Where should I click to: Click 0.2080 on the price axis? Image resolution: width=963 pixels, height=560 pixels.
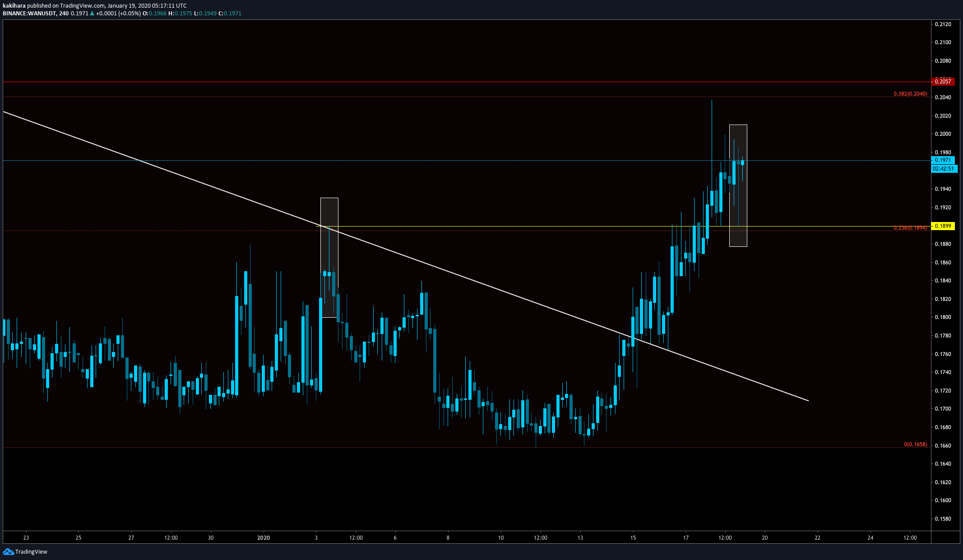(943, 61)
